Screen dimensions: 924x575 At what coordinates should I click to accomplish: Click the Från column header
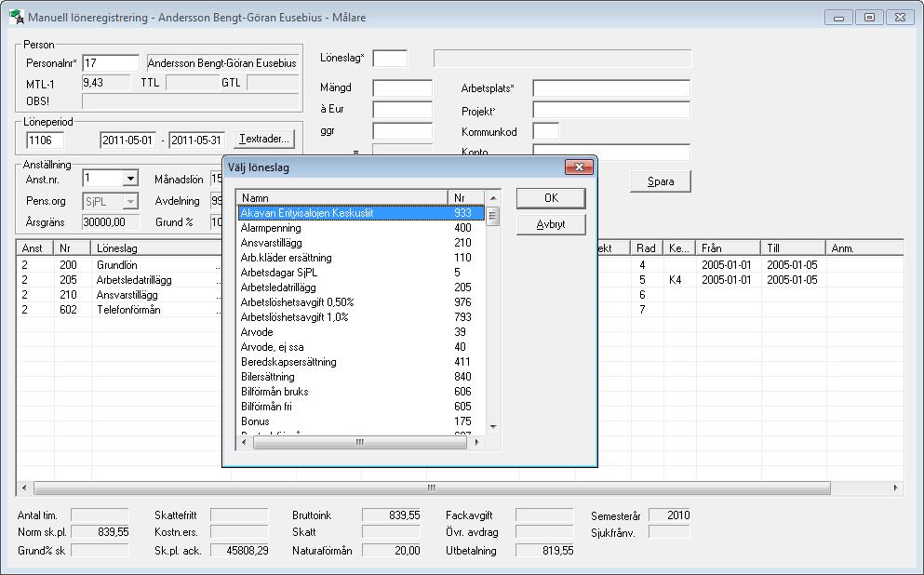coord(729,248)
